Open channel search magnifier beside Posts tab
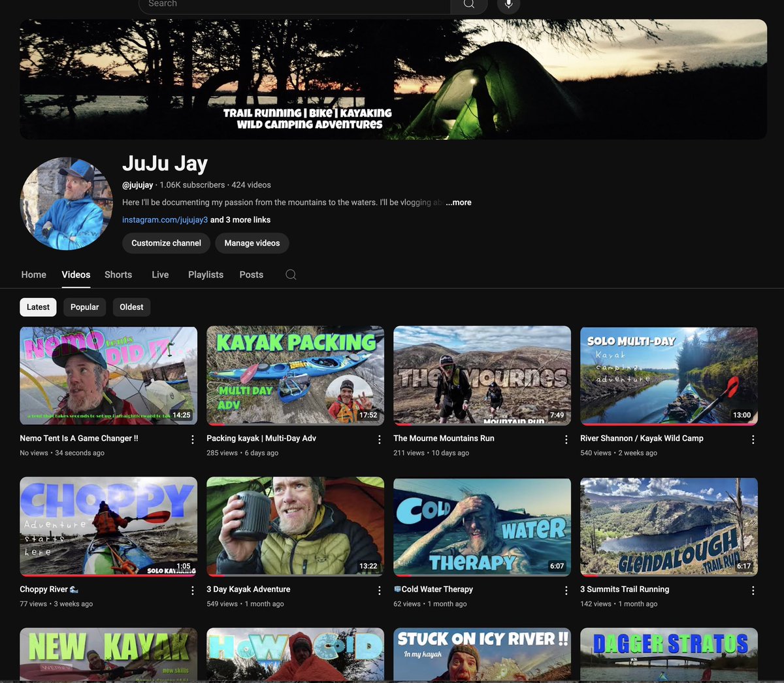784x683 pixels. 291,275
